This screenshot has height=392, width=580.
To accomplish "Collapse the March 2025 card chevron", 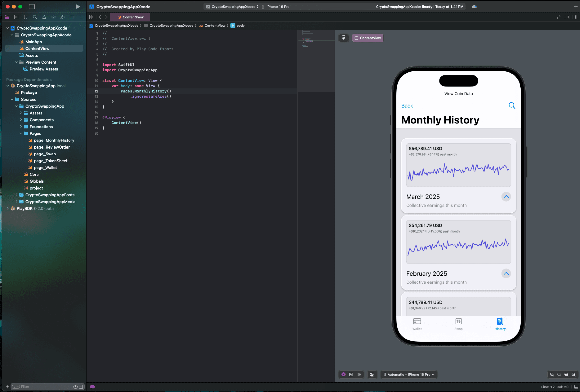I will click(x=506, y=196).
